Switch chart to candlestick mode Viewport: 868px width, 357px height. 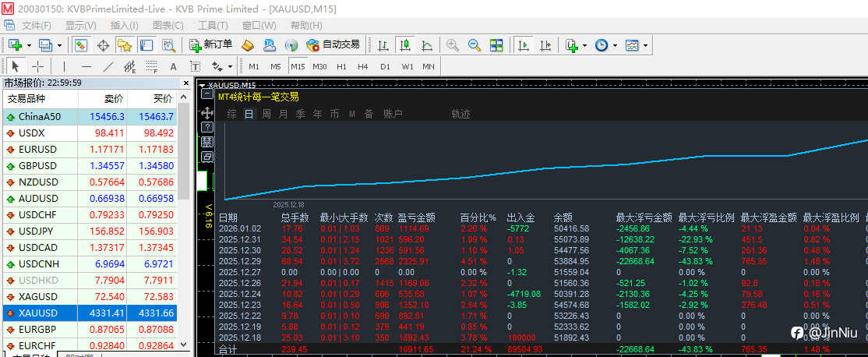(x=404, y=45)
